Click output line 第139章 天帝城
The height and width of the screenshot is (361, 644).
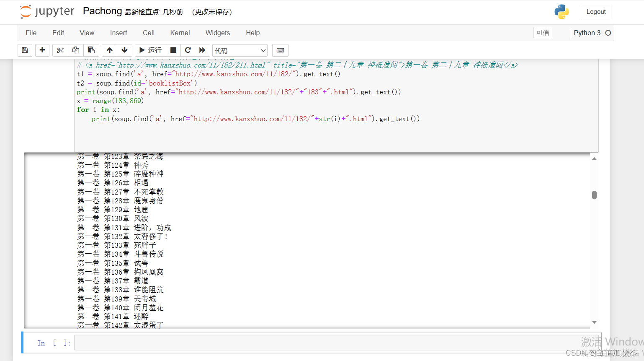pyautogui.click(x=117, y=299)
